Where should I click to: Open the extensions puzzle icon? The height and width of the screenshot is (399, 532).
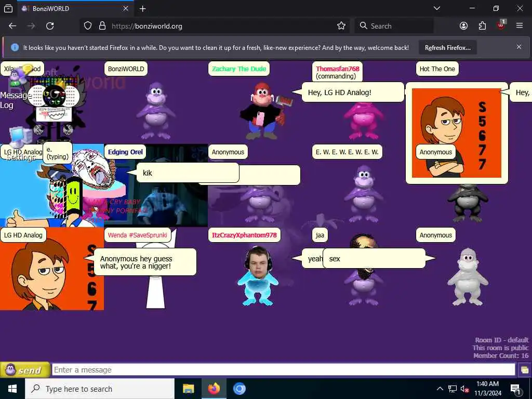tap(482, 26)
